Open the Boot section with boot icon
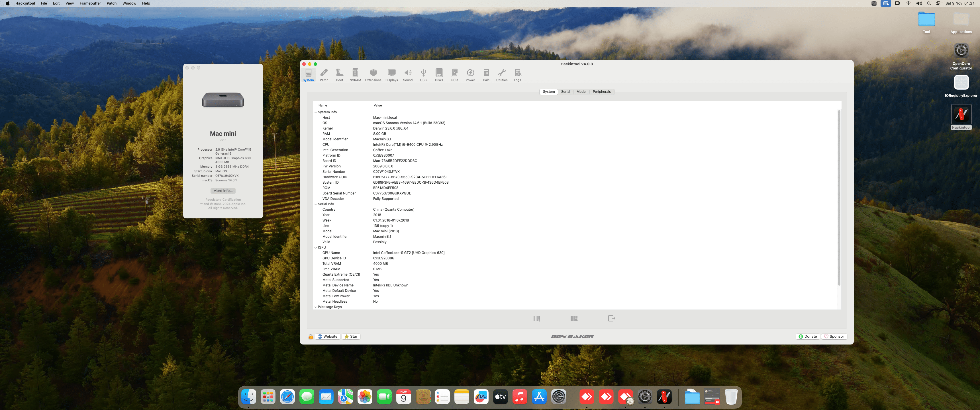The image size is (980, 410). click(339, 75)
